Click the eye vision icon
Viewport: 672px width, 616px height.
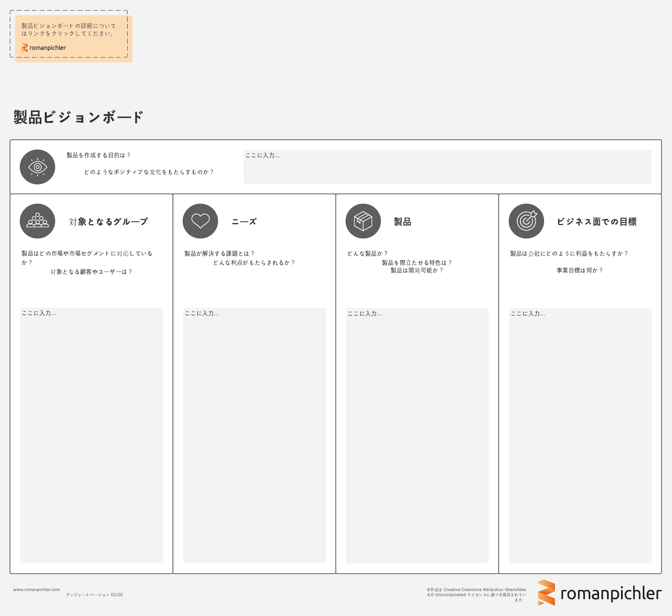coord(37,167)
